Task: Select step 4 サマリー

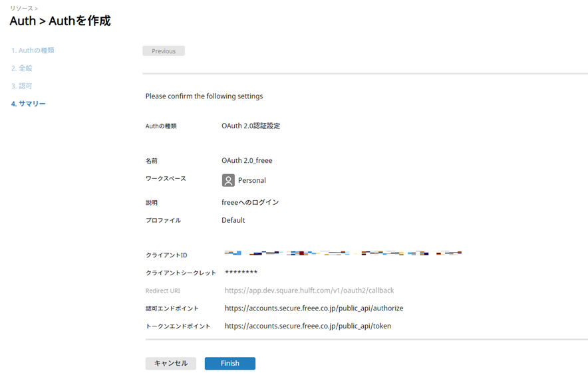Action: (x=29, y=104)
